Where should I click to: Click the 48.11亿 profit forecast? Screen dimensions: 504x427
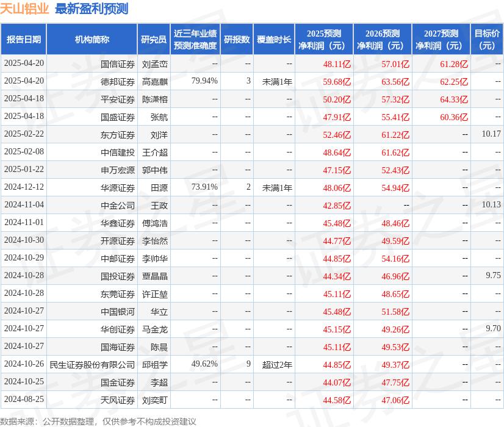(337, 64)
